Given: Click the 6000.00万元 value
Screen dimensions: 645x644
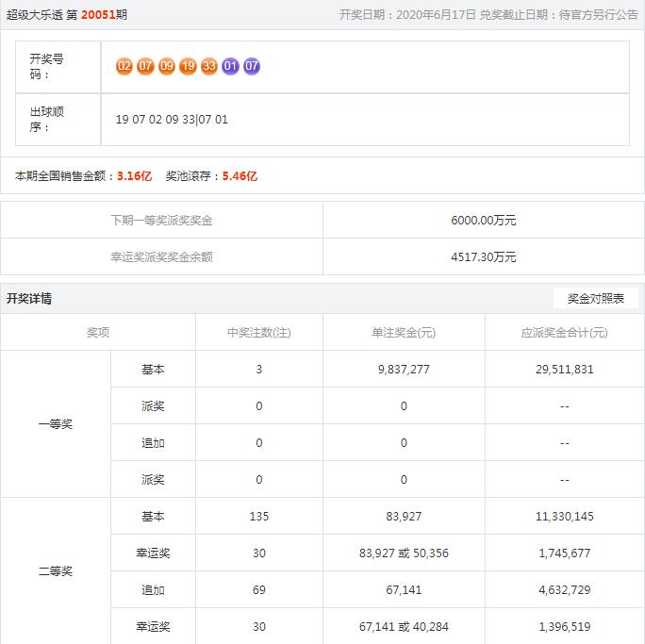Looking at the screenshot, I should click(x=484, y=220).
